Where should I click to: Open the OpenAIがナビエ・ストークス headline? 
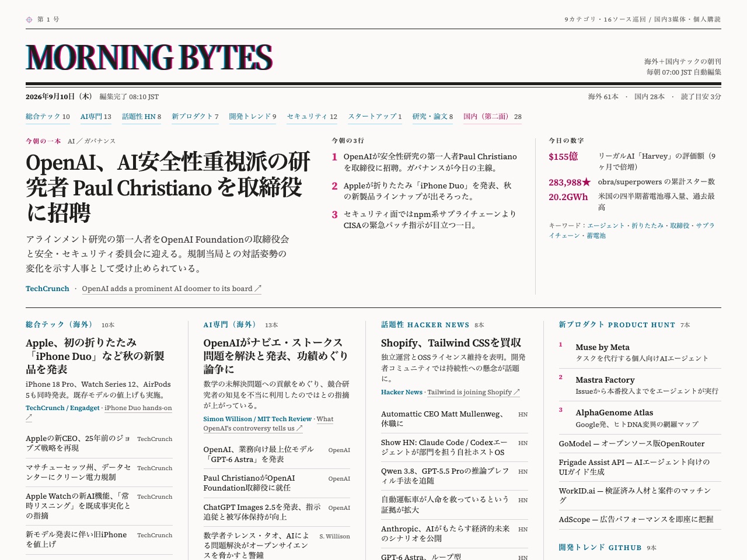[275, 356]
